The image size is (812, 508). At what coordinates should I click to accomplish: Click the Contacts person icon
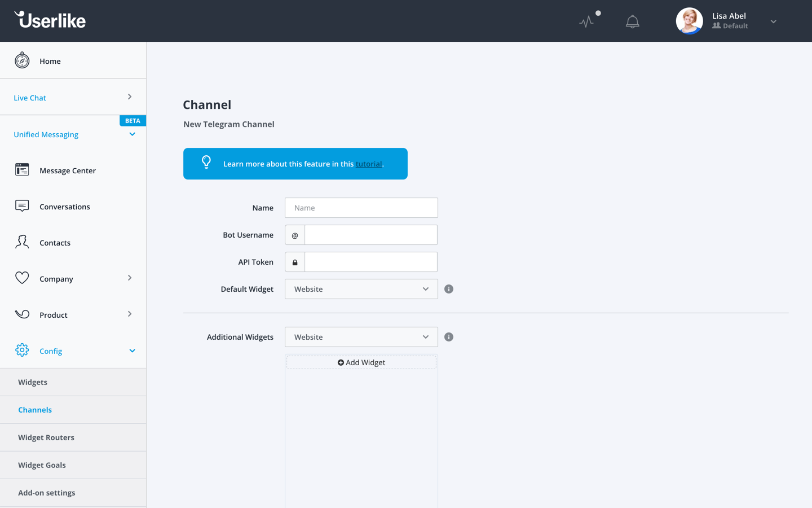click(22, 242)
